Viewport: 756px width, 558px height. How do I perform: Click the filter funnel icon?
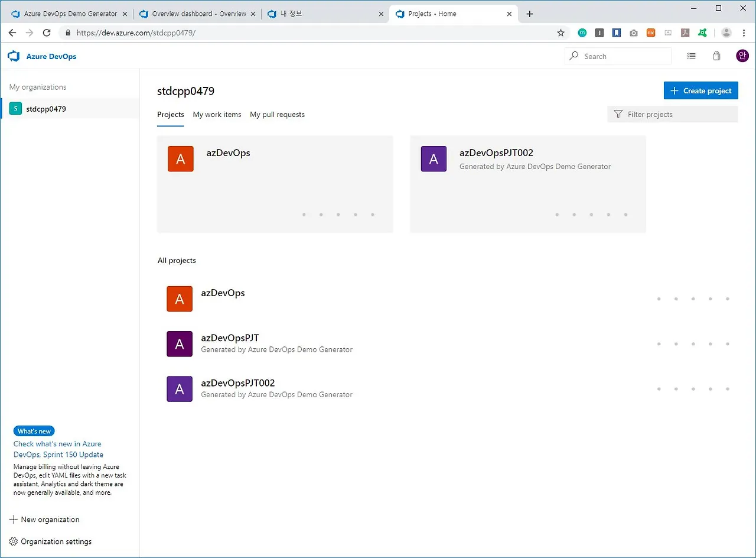618,114
